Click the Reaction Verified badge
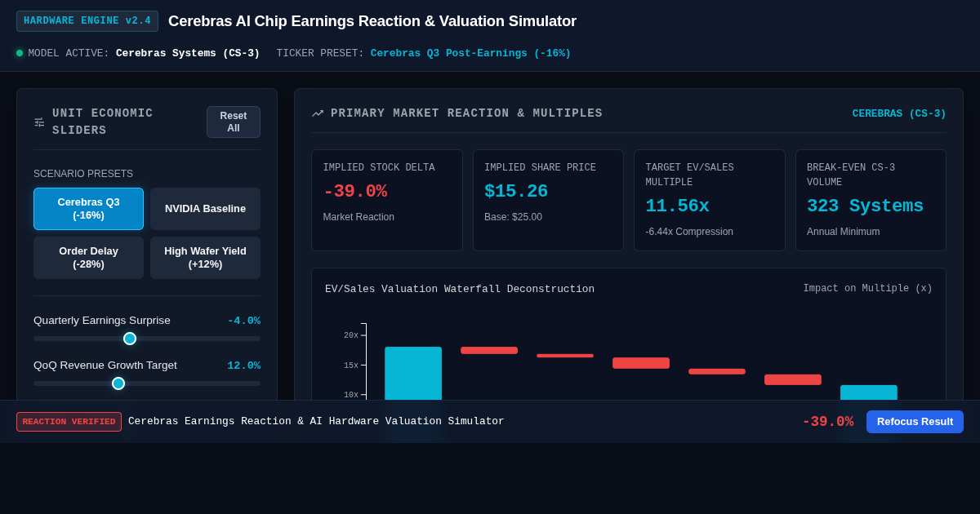Image resolution: width=980 pixels, height=514 pixels. pos(69,422)
